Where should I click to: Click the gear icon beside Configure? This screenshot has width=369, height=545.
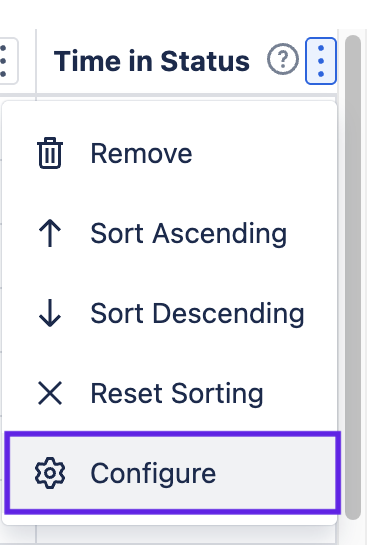pyautogui.click(x=50, y=473)
